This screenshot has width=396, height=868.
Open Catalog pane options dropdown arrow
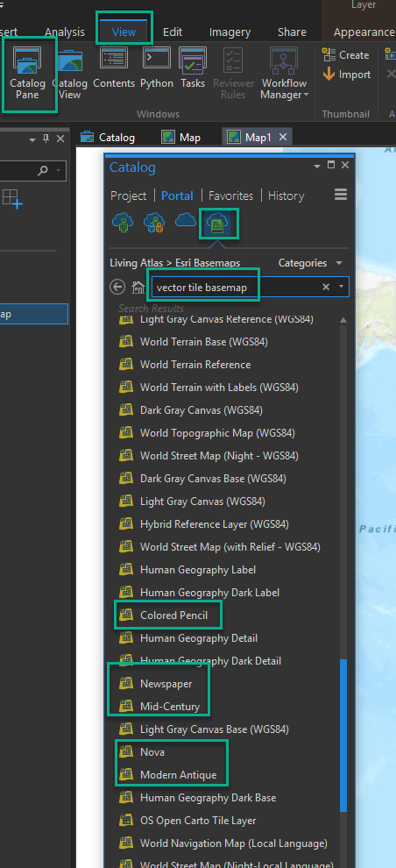[317, 166]
